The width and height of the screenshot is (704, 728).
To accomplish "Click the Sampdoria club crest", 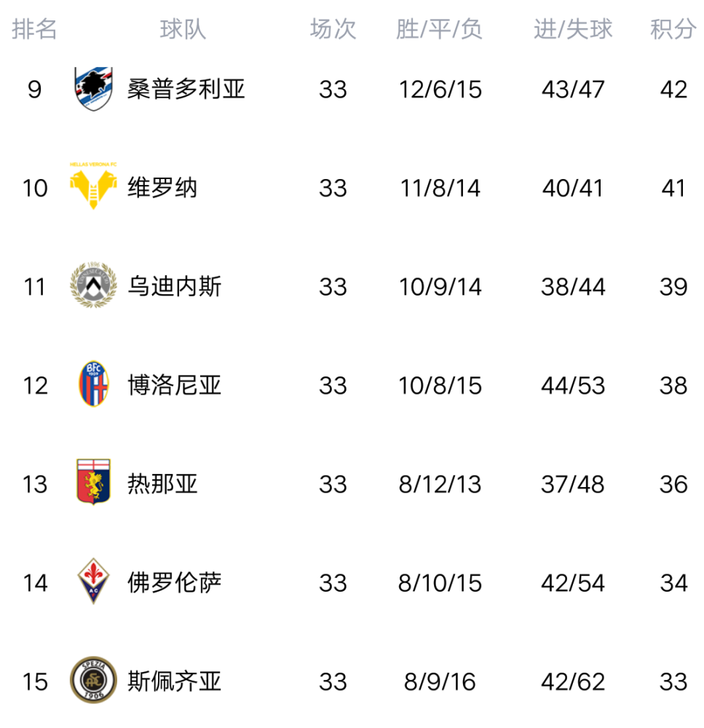I will point(93,89).
